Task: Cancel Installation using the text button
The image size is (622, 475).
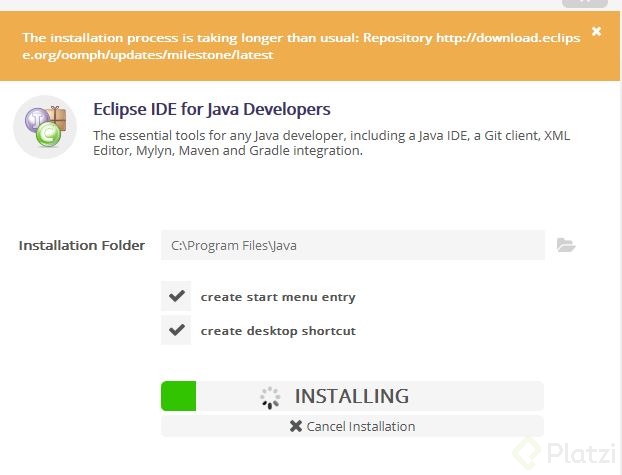Action: [x=360, y=426]
